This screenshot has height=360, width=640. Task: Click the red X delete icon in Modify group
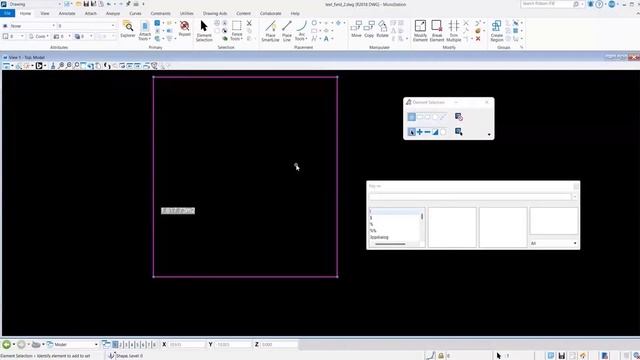478,39
